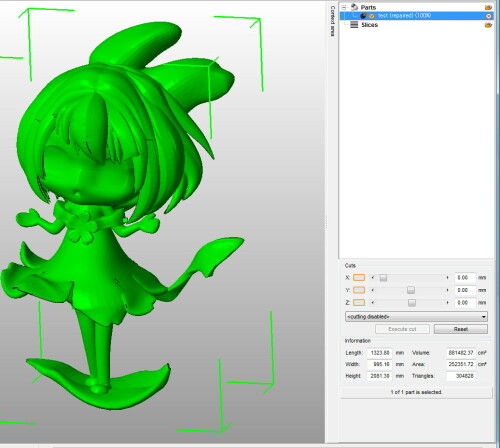Click the Triangles count 304828
This screenshot has width=500, height=448.
pos(461,376)
